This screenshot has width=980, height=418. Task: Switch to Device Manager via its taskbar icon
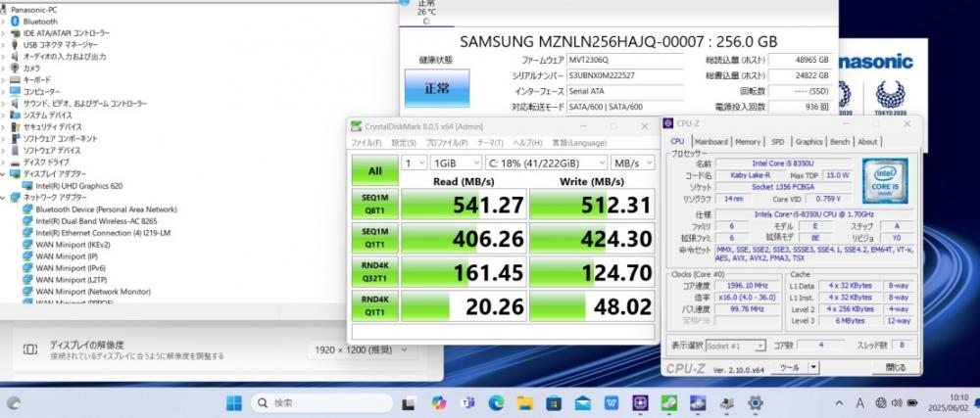tap(727, 403)
